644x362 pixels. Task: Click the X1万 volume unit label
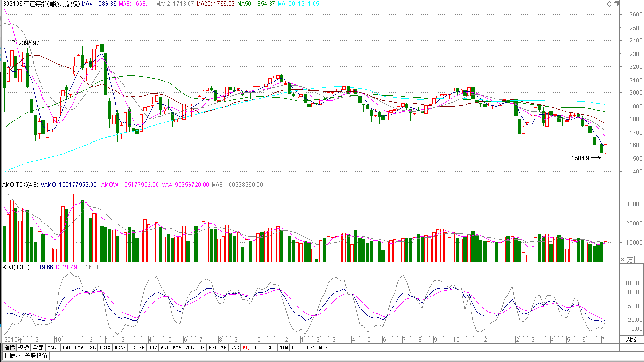(628, 259)
